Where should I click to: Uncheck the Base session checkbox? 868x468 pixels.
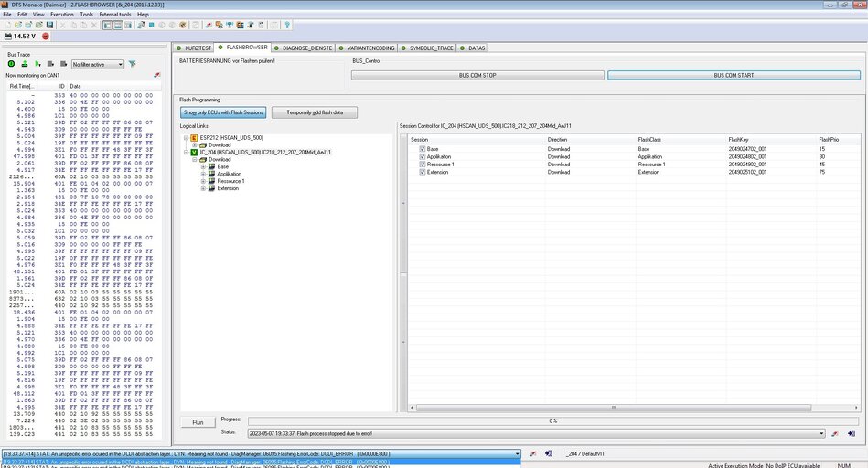coord(422,148)
